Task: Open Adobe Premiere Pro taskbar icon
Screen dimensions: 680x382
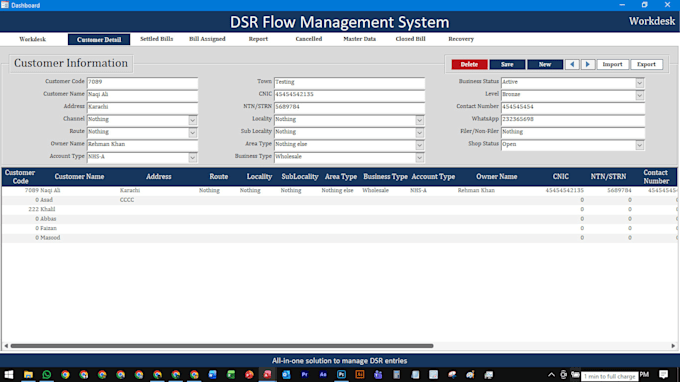Action: (x=304, y=375)
